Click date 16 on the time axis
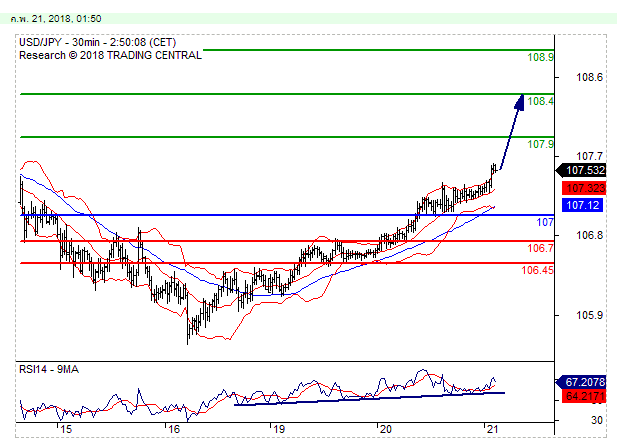This screenshot has width=617, height=448. click(174, 429)
